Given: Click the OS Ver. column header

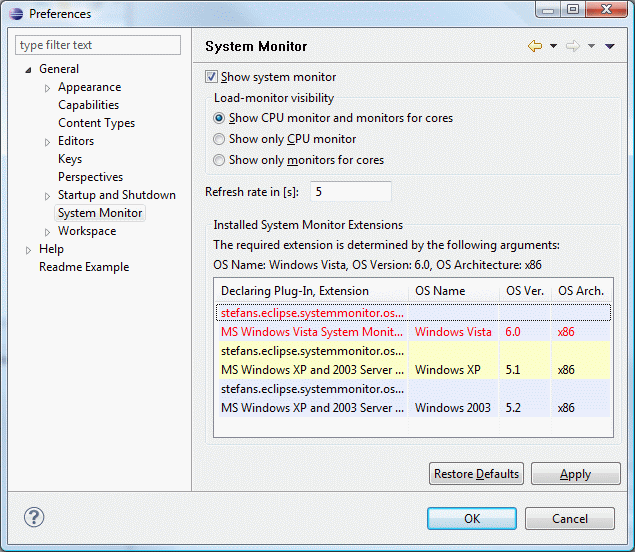Looking at the screenshot, I should click(525, 291).
